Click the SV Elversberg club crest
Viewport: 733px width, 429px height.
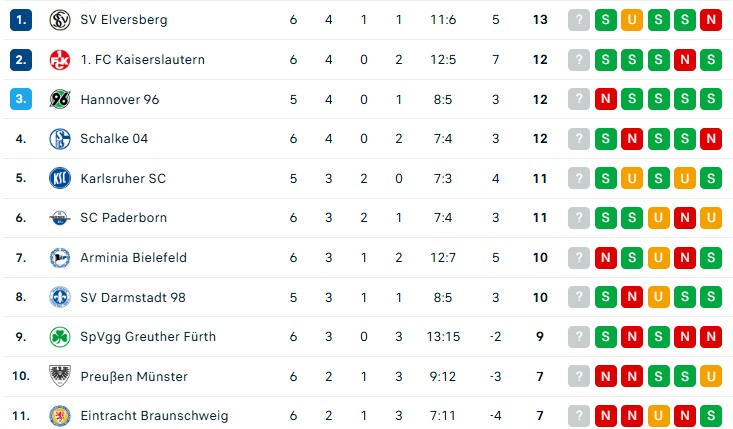(x=60, y=20)
